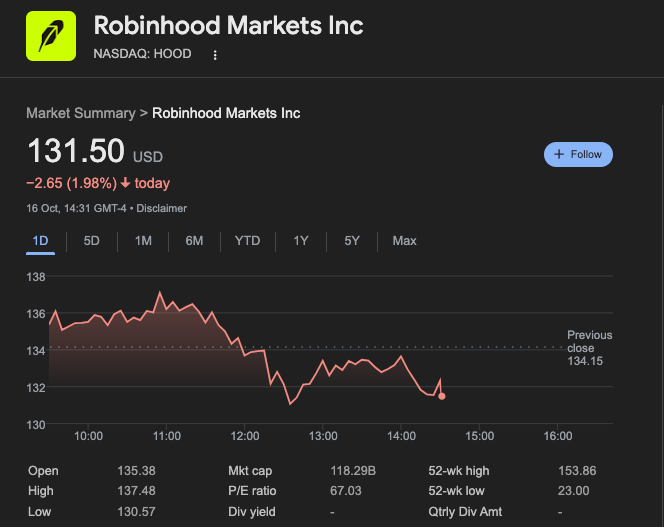Open the three-dot more options menu
The height and width of the screenshot is (527, 664).
(215, 55)
